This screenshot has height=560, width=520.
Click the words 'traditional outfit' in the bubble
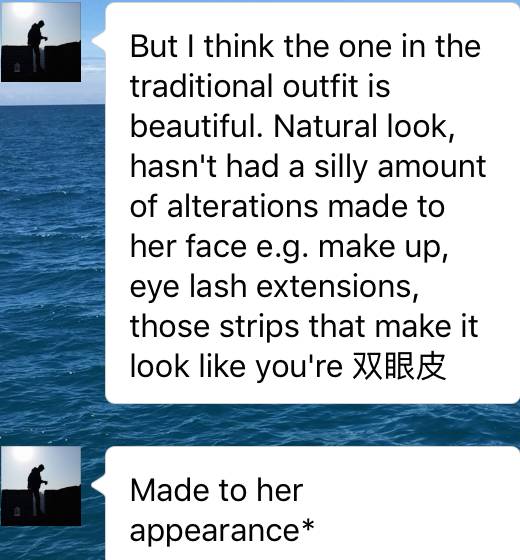click(x=244, y=86)
